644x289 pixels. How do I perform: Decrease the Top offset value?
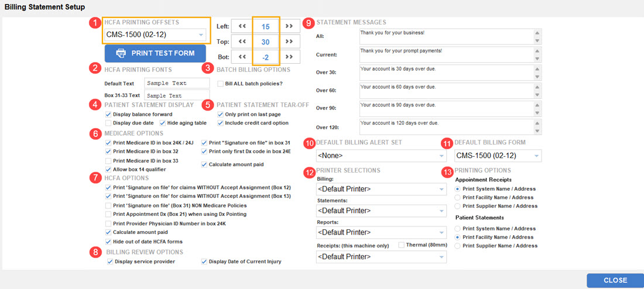click(242, 42)
